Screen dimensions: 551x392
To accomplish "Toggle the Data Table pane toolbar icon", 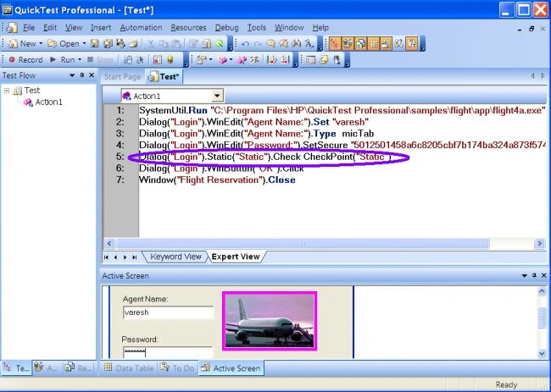I will coord(374,43).
